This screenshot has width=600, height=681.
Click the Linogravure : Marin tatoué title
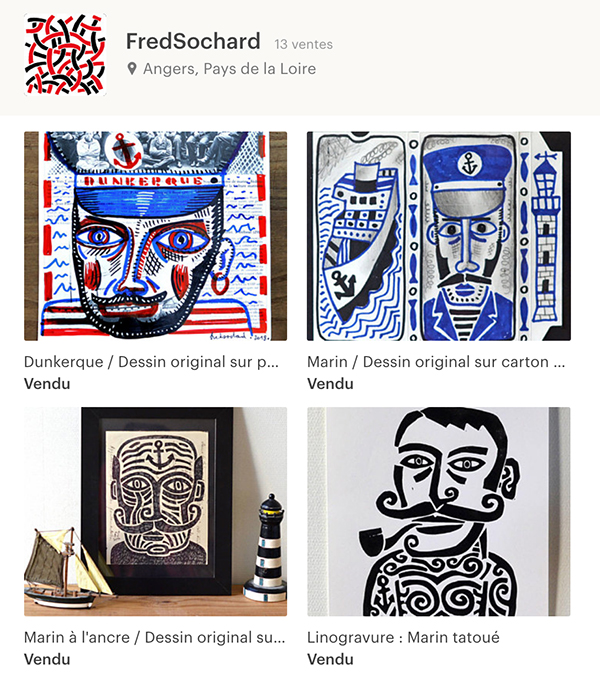[403, 638]
